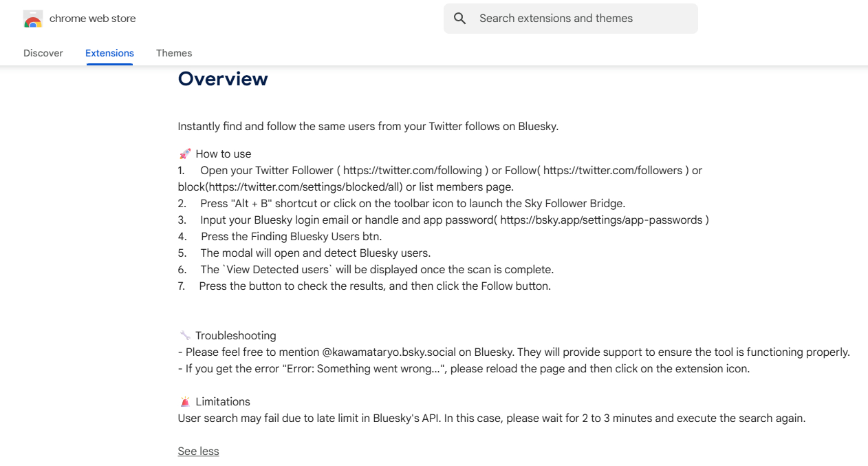Click the How to use section label
This screenshot has height=466, width=868.
pyautogui.click(x=224, y=153)
